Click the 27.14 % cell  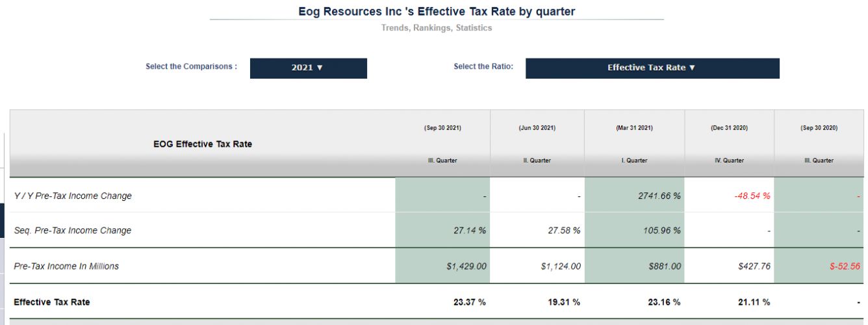pos(470,231)
